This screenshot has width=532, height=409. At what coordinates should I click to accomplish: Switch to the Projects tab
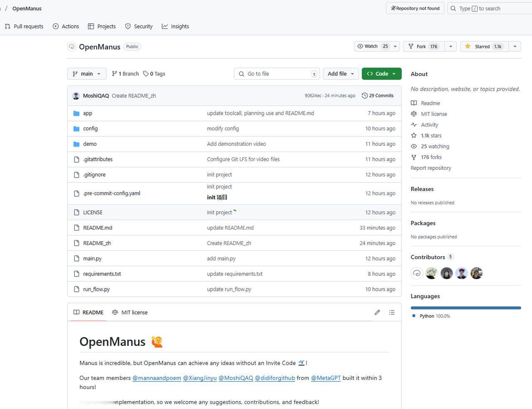[102, 26]
